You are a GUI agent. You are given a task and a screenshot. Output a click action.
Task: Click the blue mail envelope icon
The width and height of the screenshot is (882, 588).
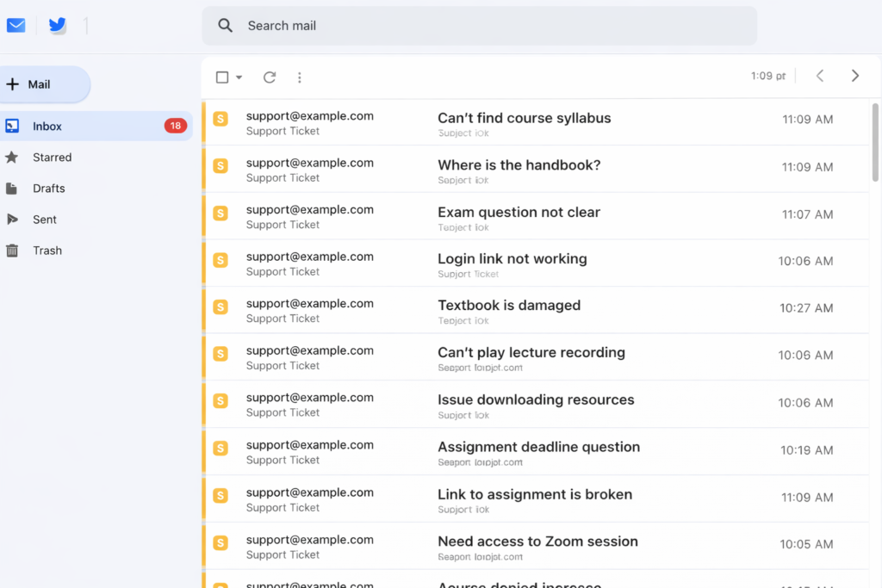[x=16, y=26]
